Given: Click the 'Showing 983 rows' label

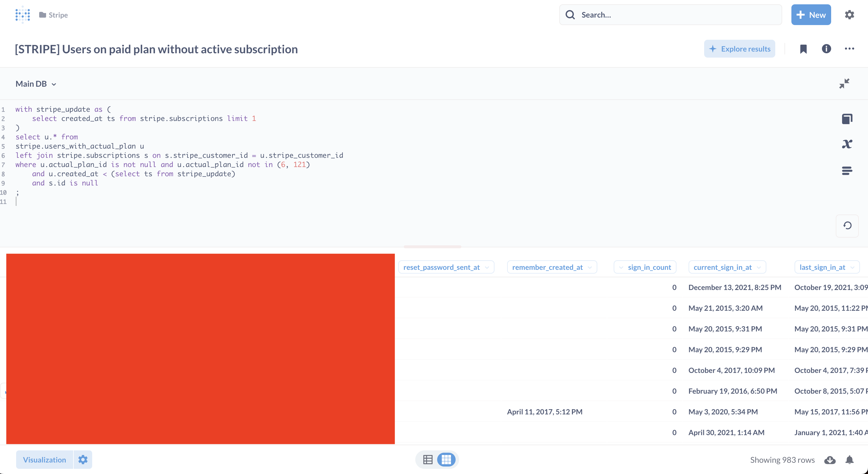Looking at the screenshot, I should [x=782, y=460].
